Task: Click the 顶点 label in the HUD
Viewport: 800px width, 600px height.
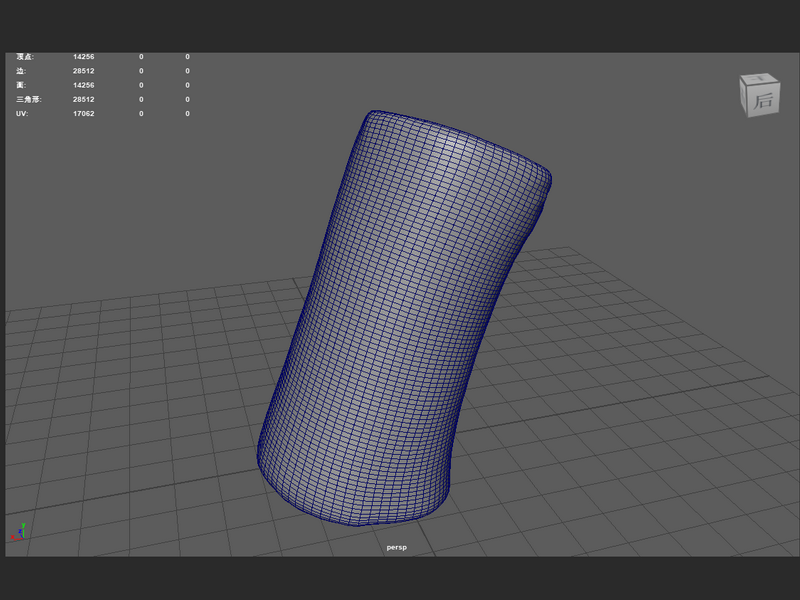Action: tap(24, 57)
